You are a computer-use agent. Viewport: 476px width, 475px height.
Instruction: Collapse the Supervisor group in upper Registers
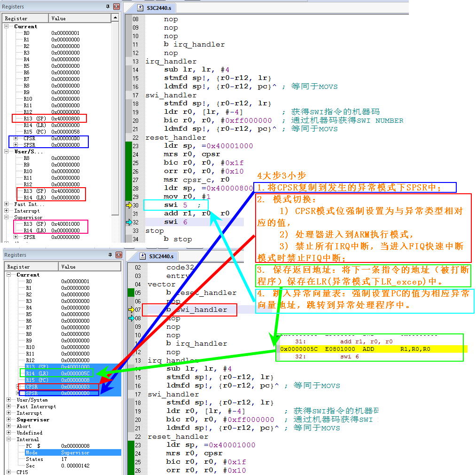7,217
